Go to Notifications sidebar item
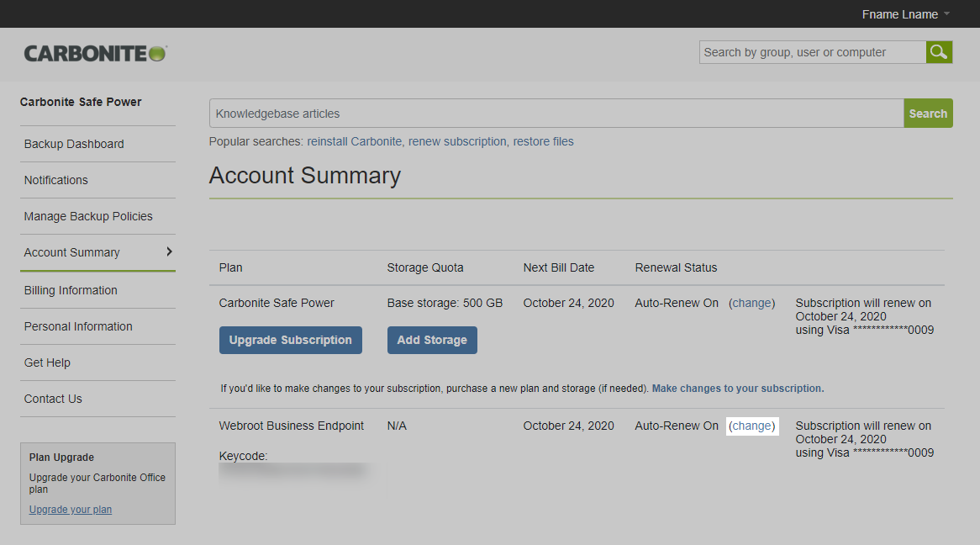980x545 pixels. (56, 180)
